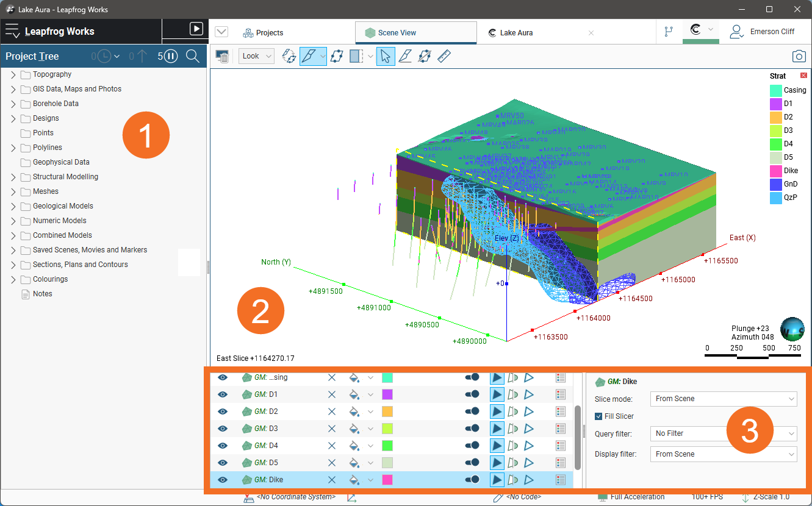Remove GM: D2 from scene list

coord(332,412)
